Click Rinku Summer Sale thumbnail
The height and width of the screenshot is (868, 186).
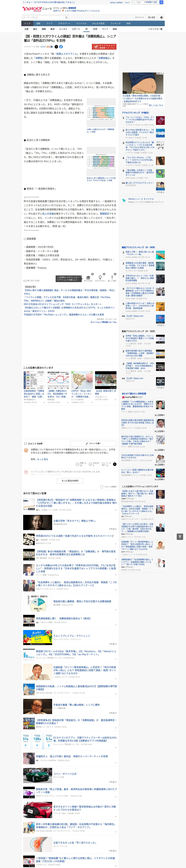coord(38,637)
